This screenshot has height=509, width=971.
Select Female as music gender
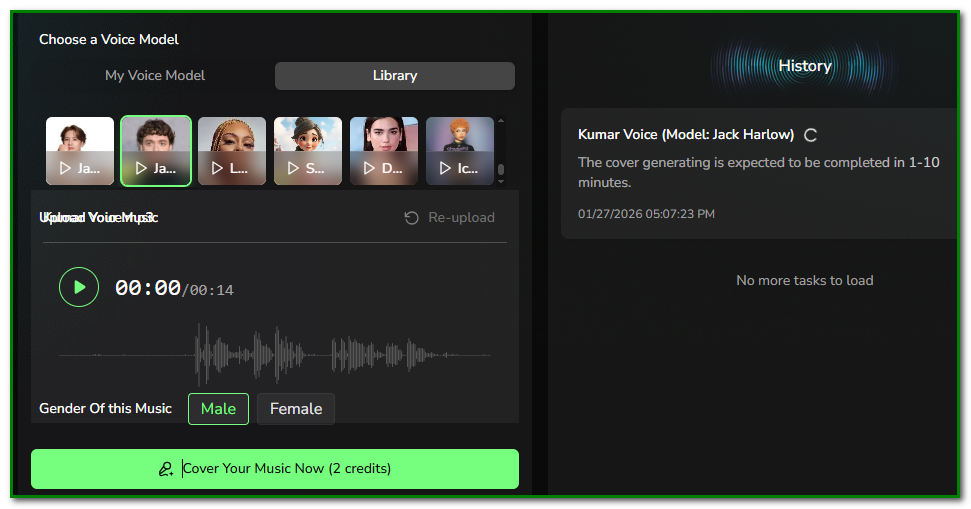[x=296, y=409]
